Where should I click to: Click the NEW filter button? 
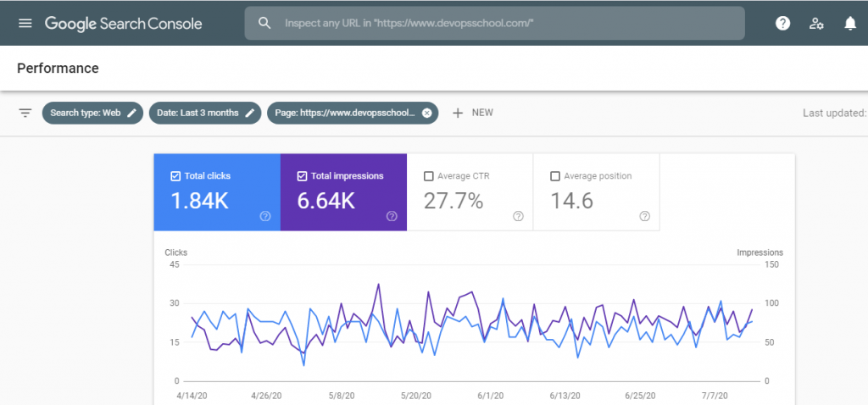click(473, 113)
